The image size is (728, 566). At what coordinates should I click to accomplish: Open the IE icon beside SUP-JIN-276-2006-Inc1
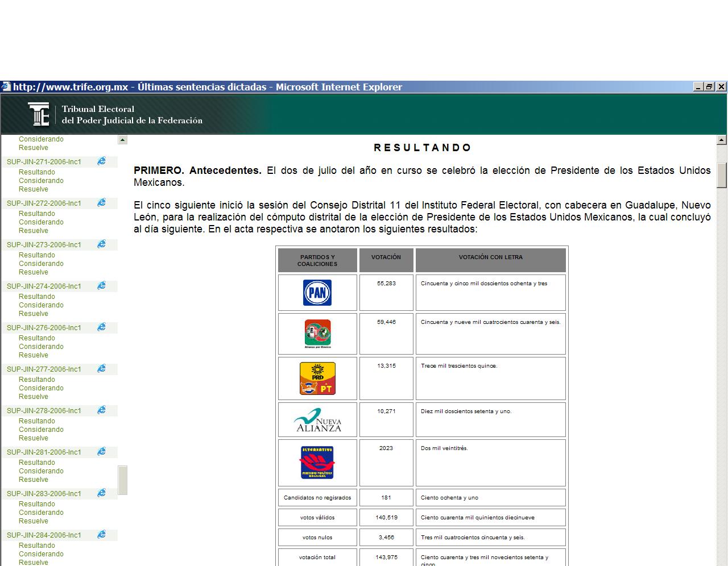click(x=101, y=327)
